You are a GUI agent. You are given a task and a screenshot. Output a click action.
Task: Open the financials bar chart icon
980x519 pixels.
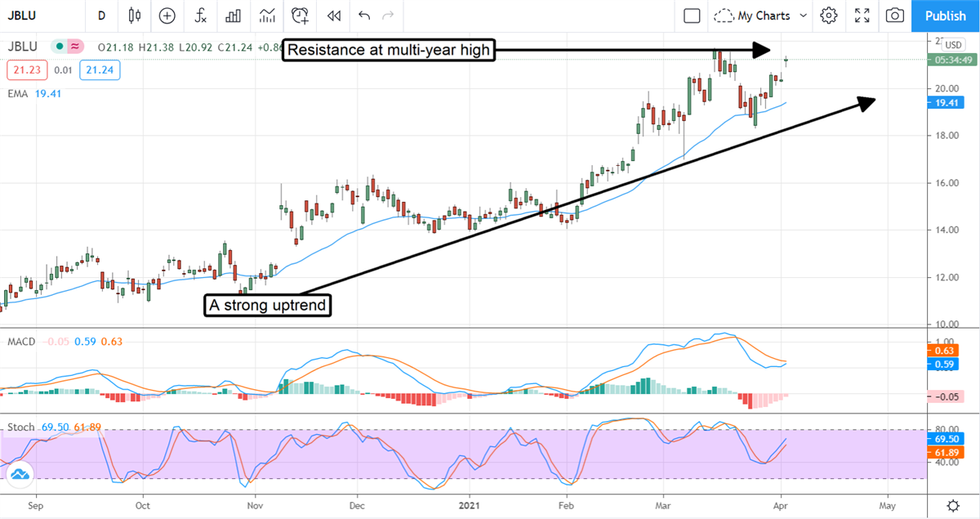click(x=234, y=16)
